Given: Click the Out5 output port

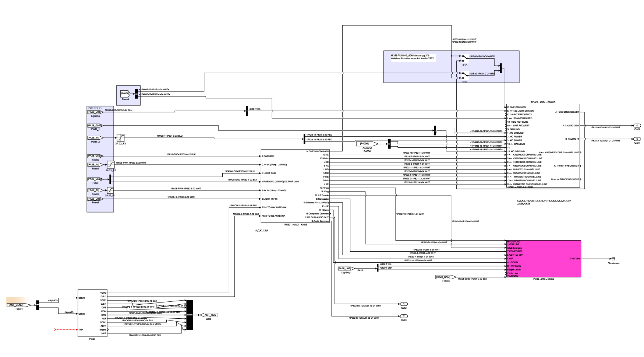Looking at the screenshot, I should [637, 126].
